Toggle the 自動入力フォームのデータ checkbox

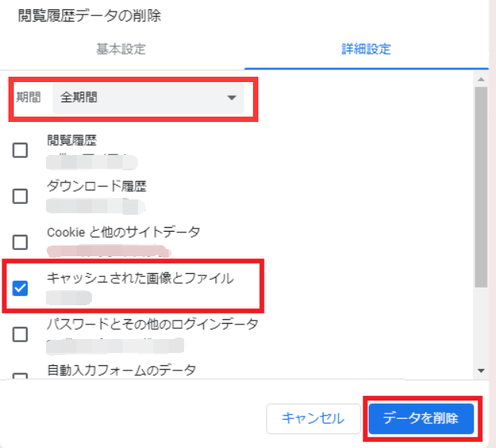(21, 378)
